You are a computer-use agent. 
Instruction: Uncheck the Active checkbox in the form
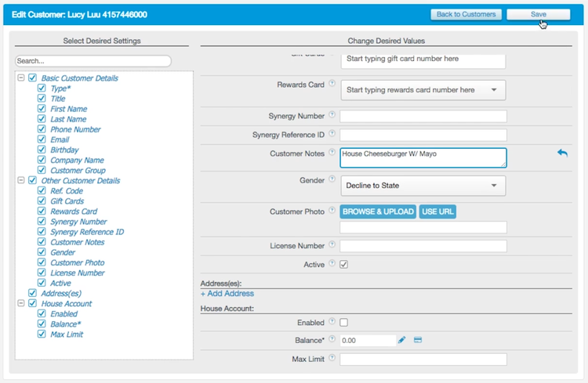click(x=344, y=265)
